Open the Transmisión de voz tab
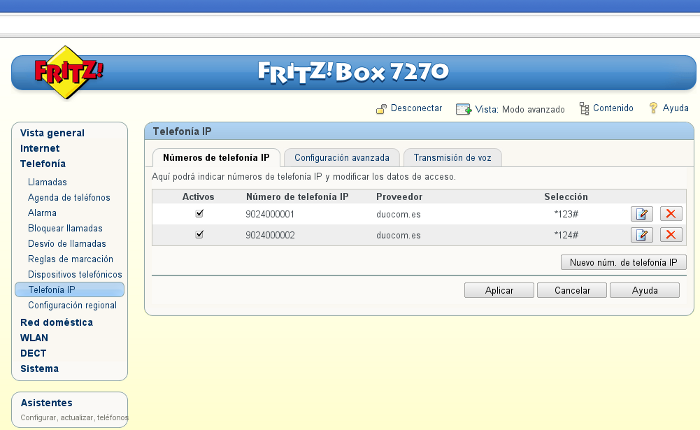Screen dimensions: 700x430 point(452,158)
